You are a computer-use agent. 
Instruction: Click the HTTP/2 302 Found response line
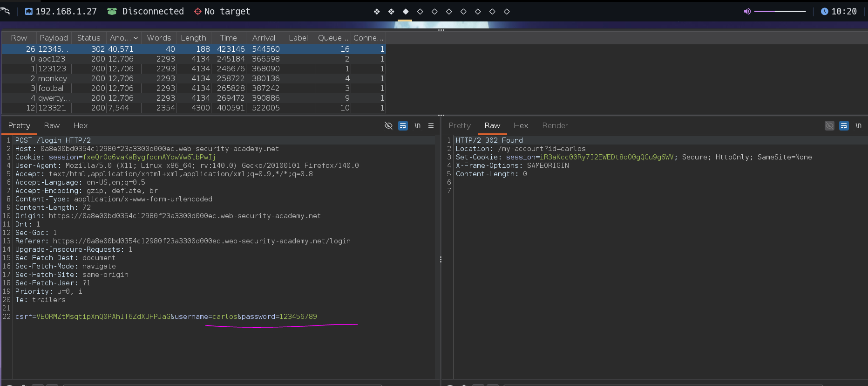(x=489, y=140)
